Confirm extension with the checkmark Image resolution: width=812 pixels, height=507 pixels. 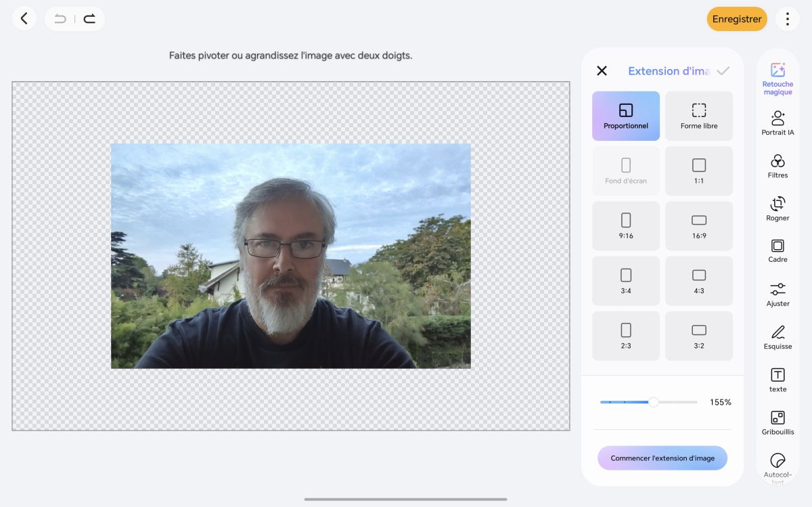click(x=723, y=71)
